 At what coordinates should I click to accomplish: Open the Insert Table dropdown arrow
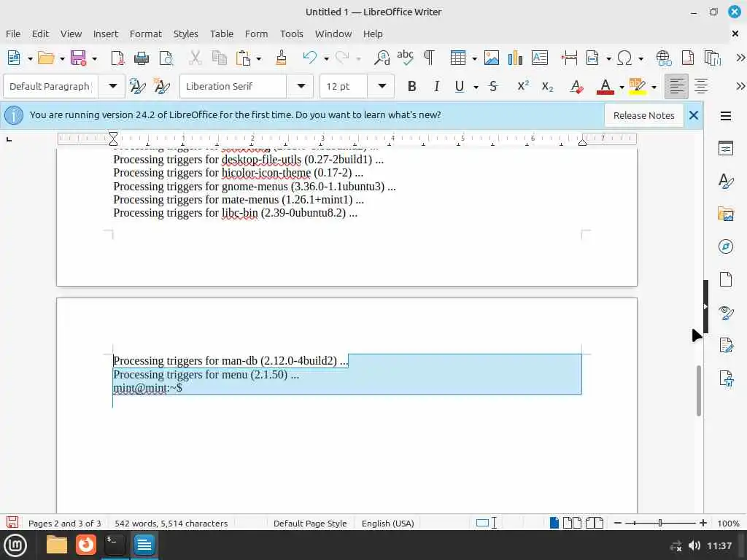pos(474,58)
